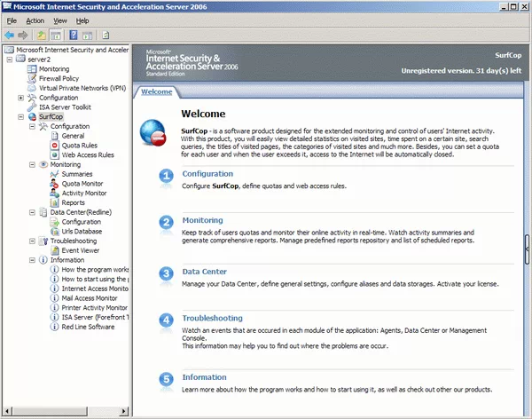Click the application icon in title bar
Screen dimensions: 532x419
(7, 6)
